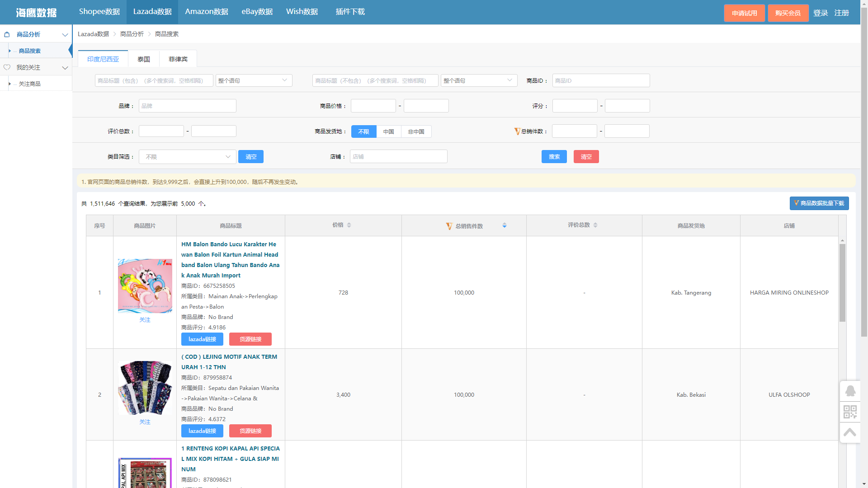The image size is (868, 488).
Task: Click the 商品分析 bag icon in sidebar
Action: (x=7, y=34)
